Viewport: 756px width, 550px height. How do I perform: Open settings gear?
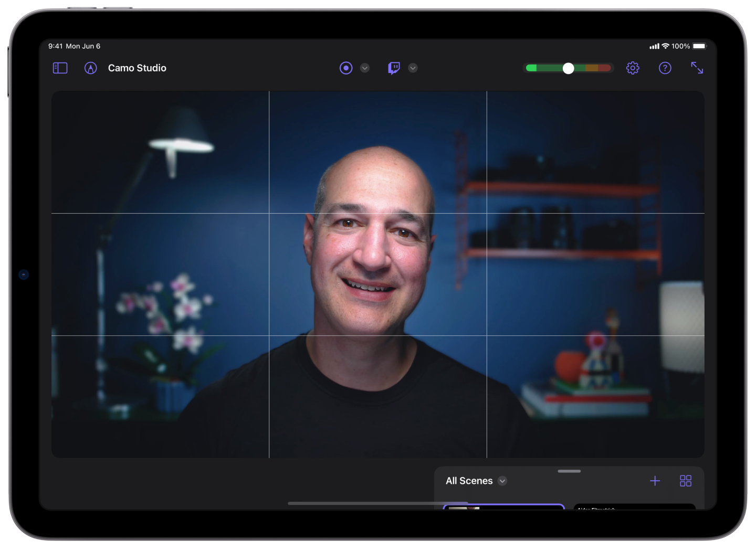633,68
